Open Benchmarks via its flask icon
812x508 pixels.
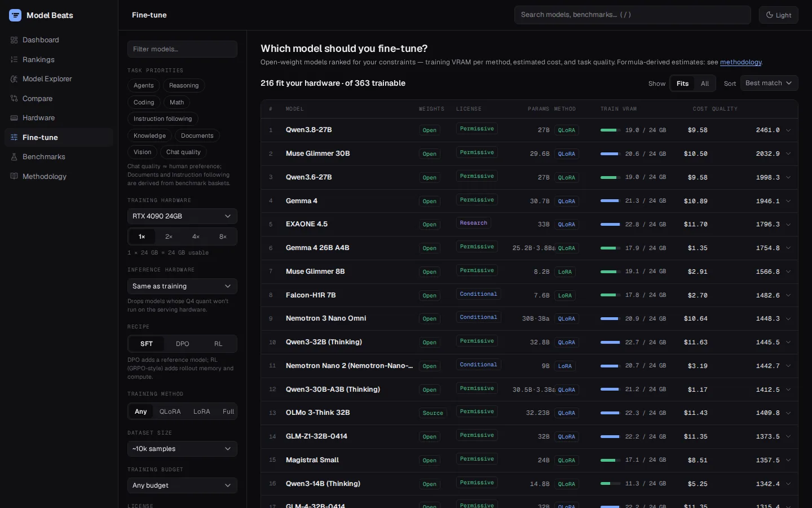coord(14,157)
